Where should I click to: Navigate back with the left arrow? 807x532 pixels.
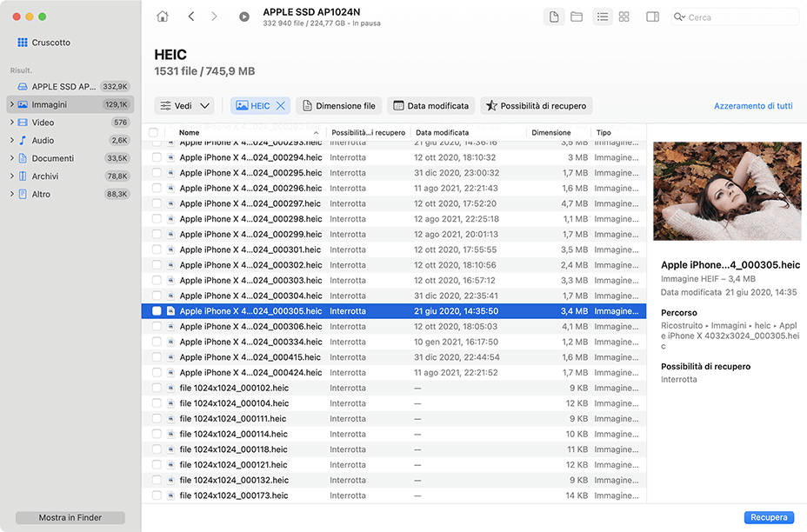(191, 17)
